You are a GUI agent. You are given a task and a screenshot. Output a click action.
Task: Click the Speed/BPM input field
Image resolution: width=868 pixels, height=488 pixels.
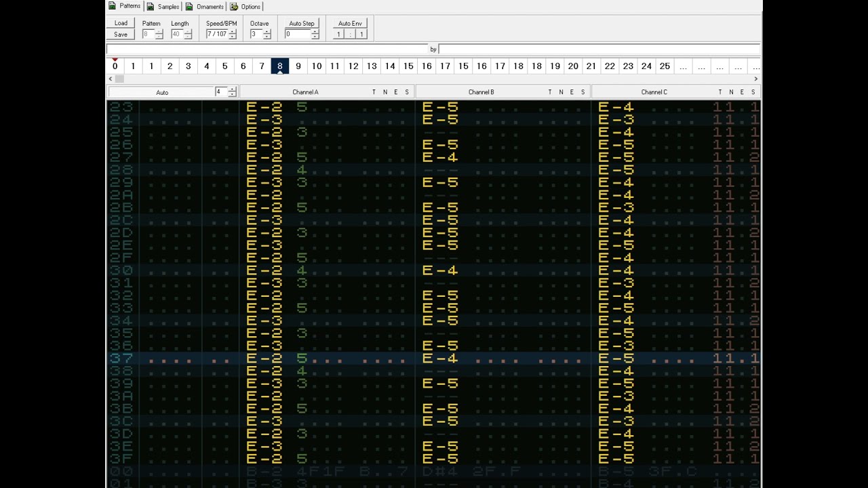[x=217, y=34]
